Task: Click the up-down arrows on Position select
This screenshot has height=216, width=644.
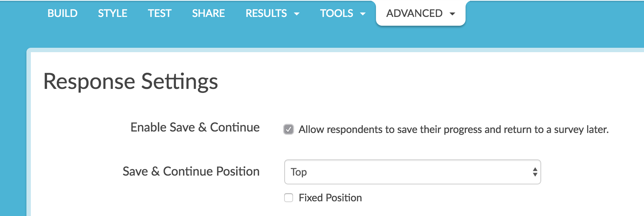Action: pos(535,172)
